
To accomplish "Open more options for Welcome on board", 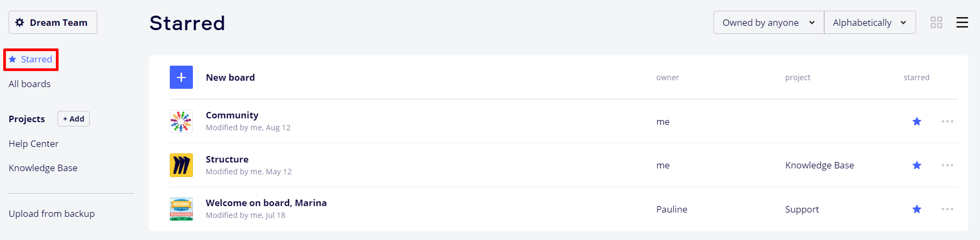I will [x=947, y=209].
